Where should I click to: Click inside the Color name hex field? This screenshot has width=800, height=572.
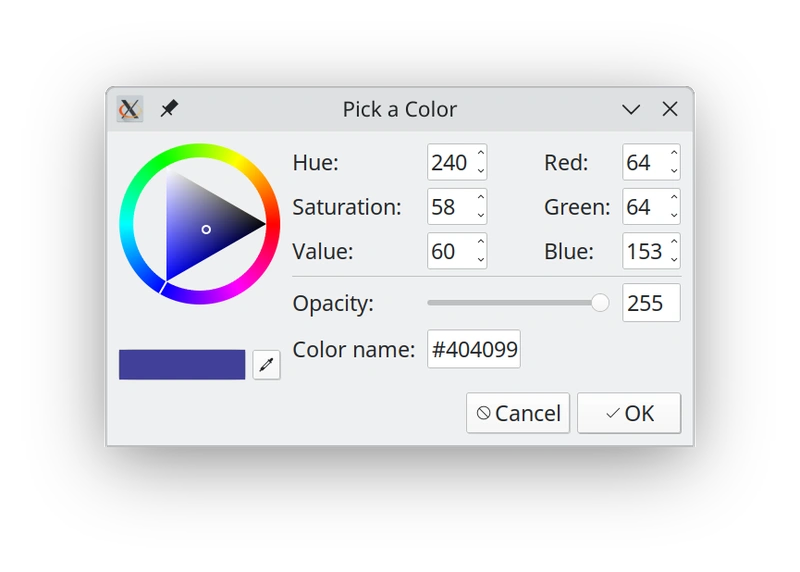click(x=473, y=350)
